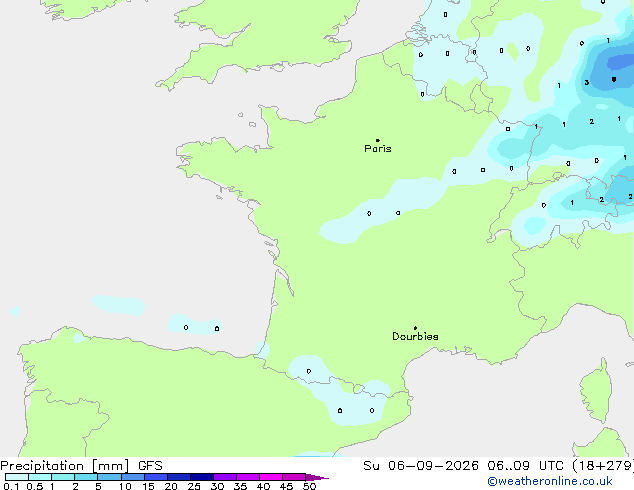Pick the 5–10 mm legend swatch
634x490 pixels.
(x=109, y=477)
